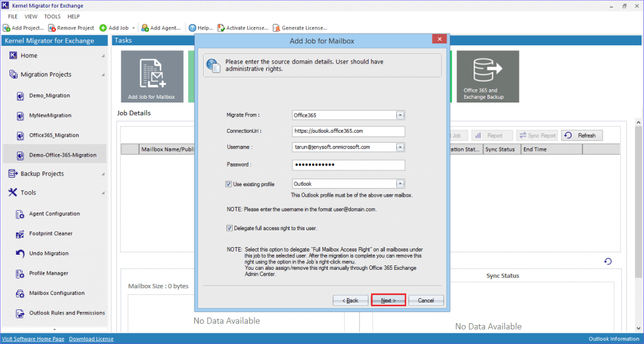Open the Office365_Migration project

point(54,135)
